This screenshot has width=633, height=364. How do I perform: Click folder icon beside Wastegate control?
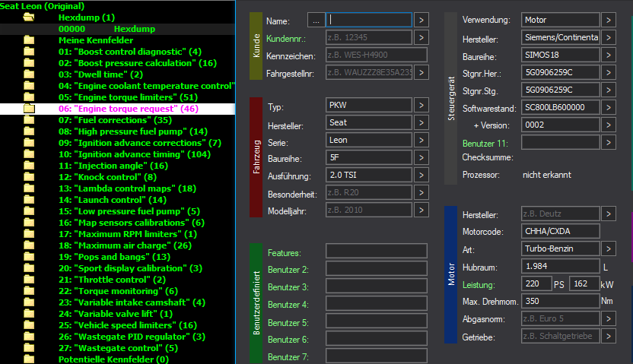click(x=29, y=348)
